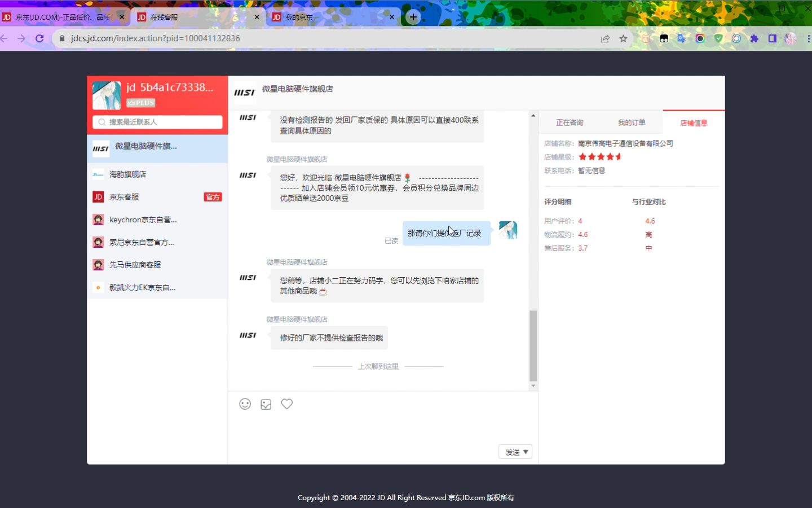Open the AdGuard green shield extension
Screen dimensions: 812x508
tap(718, 38)
